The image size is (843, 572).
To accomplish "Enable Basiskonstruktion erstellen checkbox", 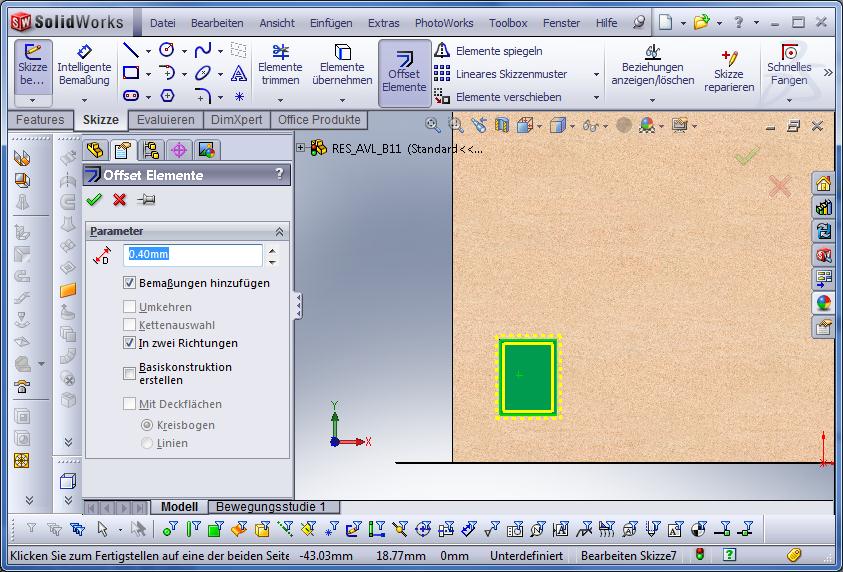I will (129, 373).
